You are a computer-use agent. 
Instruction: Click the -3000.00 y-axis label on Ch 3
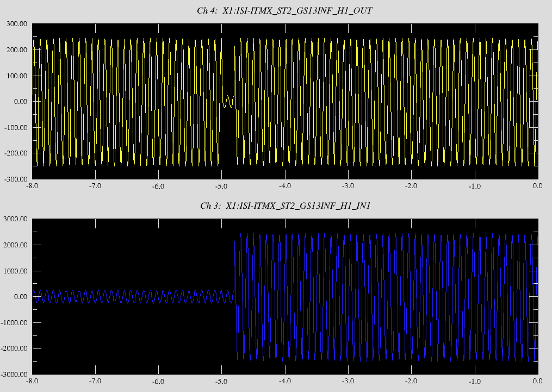click(14, 375)
